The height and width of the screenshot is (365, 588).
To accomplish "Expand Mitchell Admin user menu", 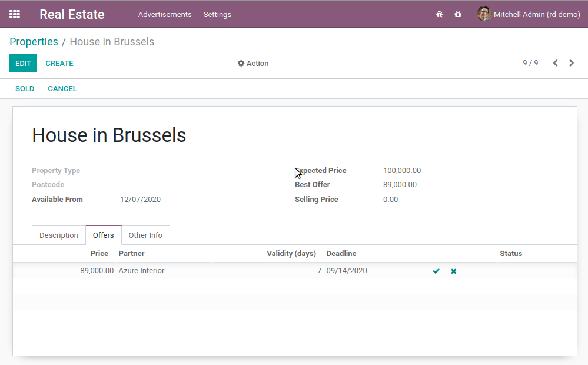I will [x=536, y=14].
